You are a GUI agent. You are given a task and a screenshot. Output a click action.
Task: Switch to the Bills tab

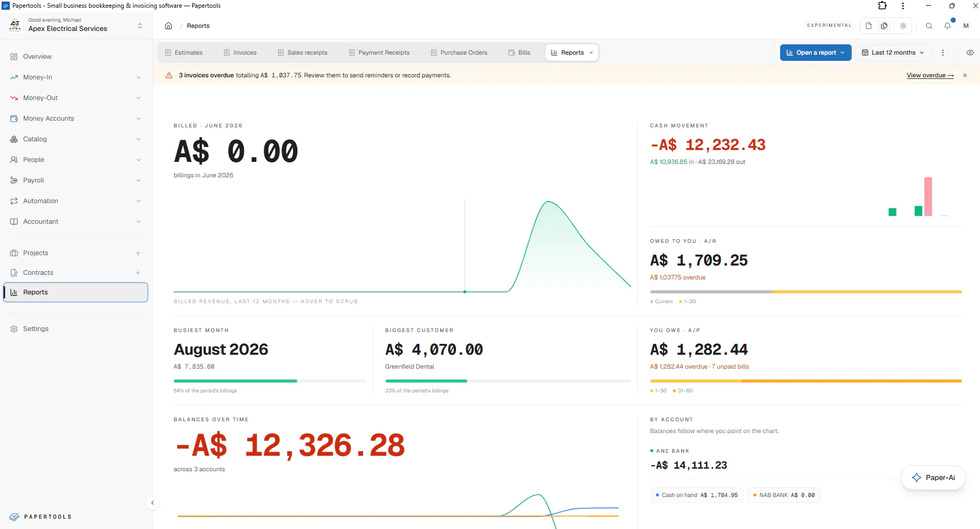coord(519,53)
